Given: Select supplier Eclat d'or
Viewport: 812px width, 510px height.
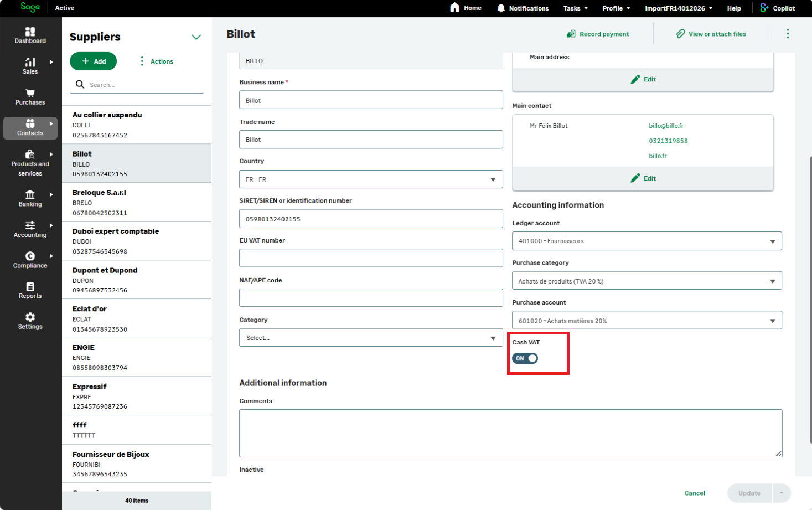Looking at the screenshot, I should 137,318.
